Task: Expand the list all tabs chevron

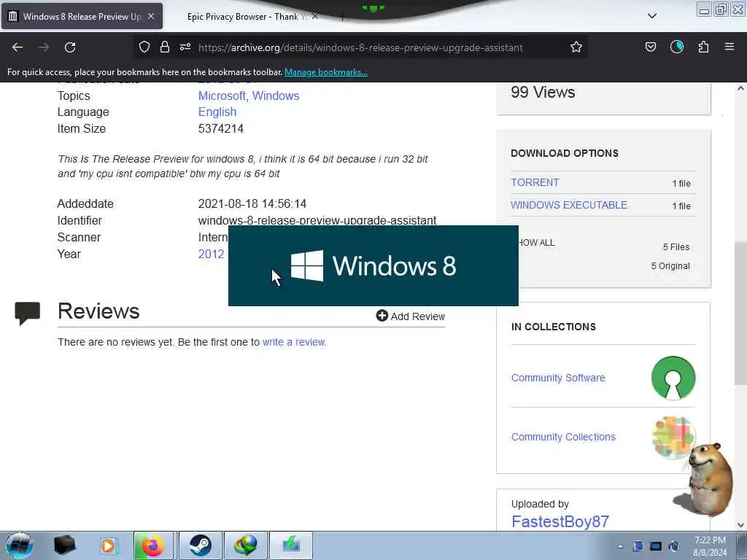Action: [652, 16]
